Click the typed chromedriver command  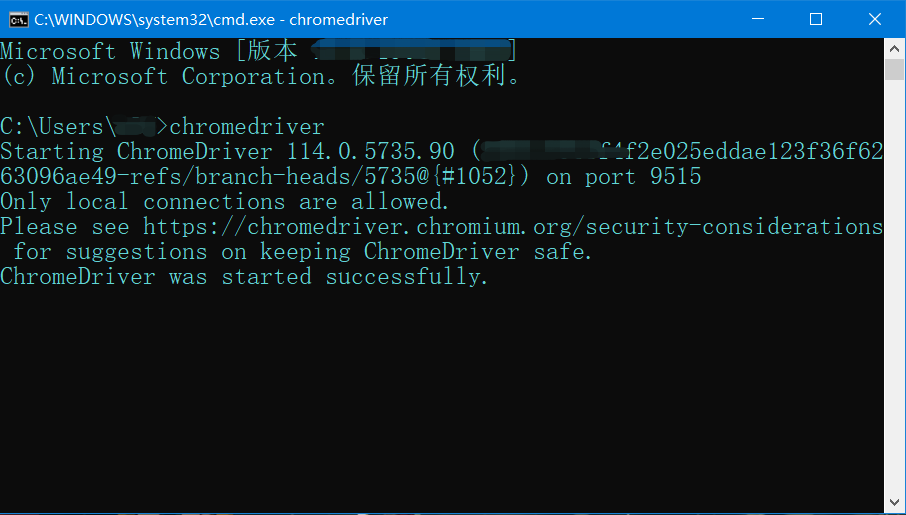(x=247, y=127)
